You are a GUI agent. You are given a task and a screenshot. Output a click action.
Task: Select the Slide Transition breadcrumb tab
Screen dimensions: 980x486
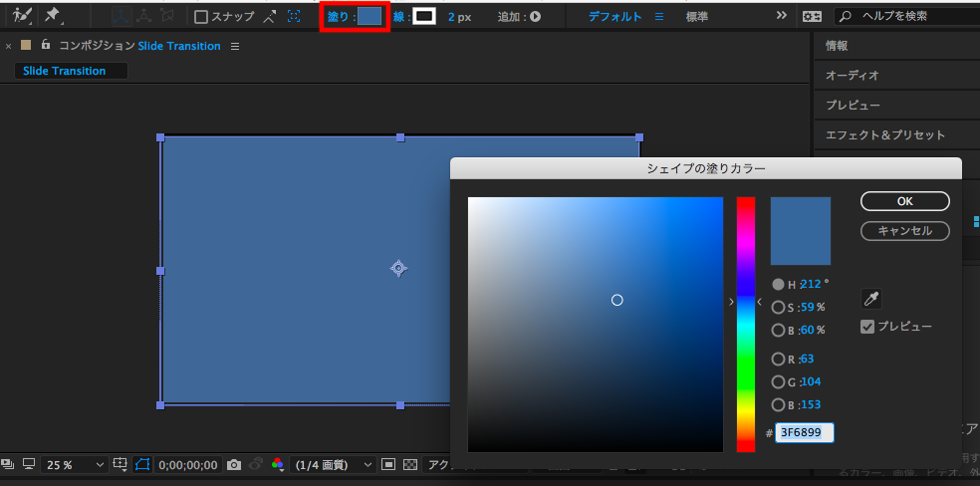[71, 72]
